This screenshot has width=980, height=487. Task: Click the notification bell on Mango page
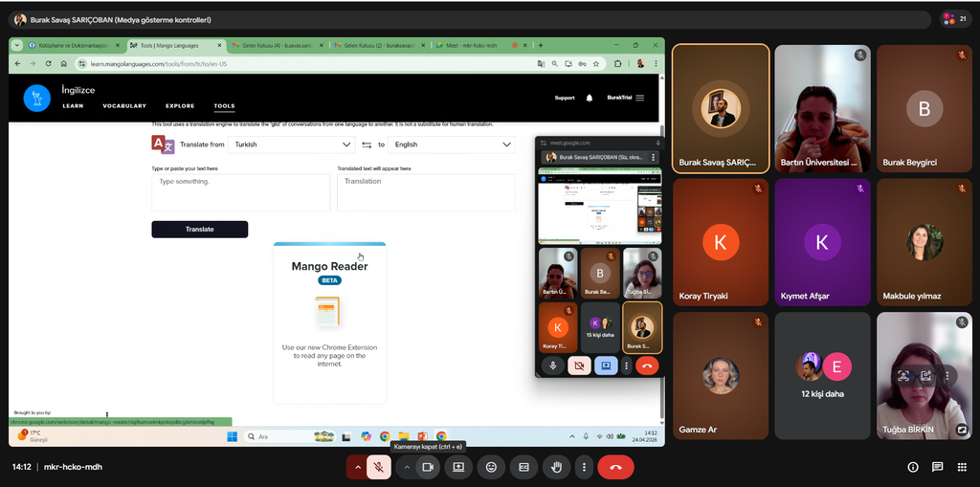tap(590, 98)
